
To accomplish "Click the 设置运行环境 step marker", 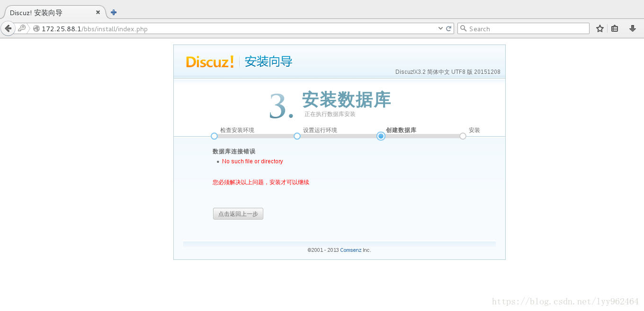I will [297, 136].
